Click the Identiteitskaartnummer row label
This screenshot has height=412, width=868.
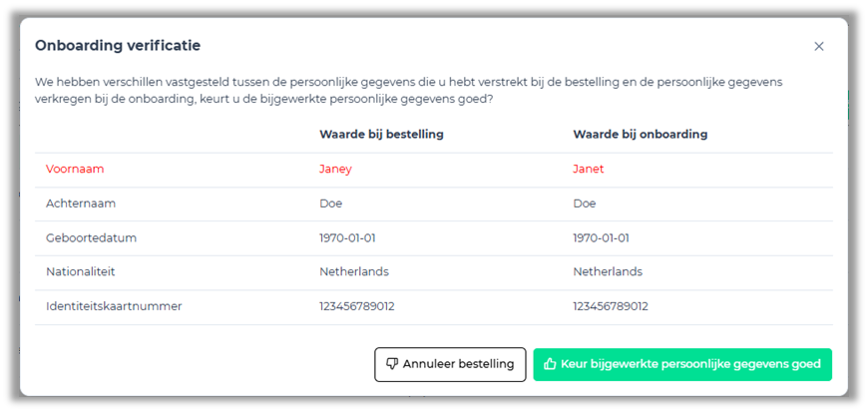coord(114,306)
